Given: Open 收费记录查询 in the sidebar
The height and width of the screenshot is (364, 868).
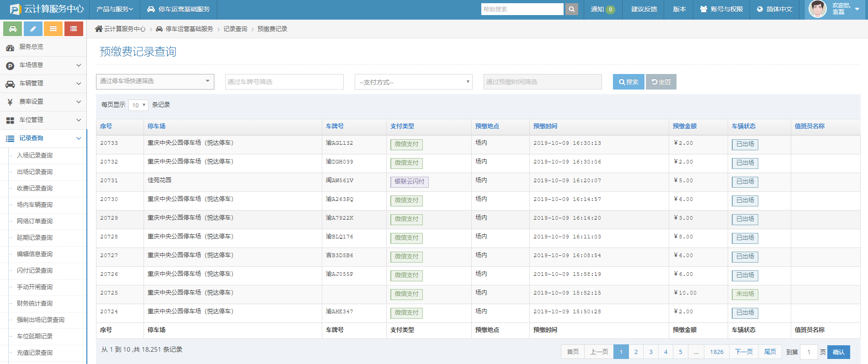Looking at the screenshot, I should click(35, 188).
